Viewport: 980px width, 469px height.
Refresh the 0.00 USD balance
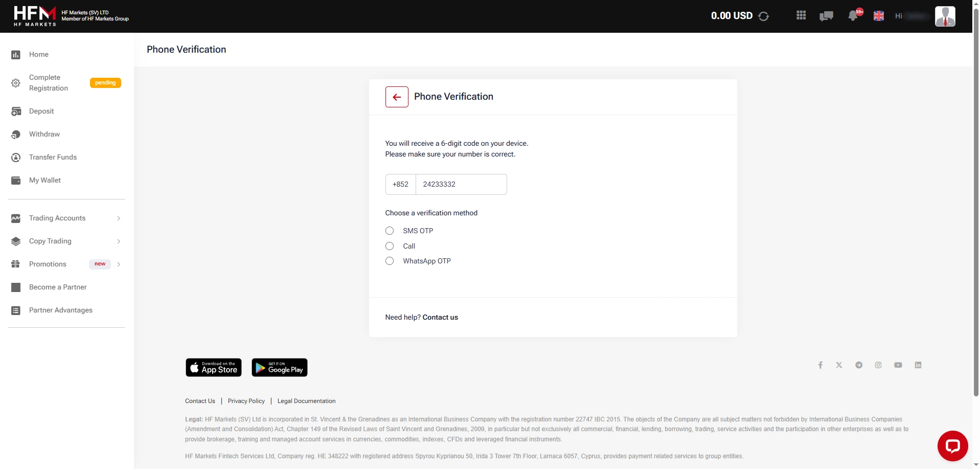pyautogui.click(x=763, y=16)
